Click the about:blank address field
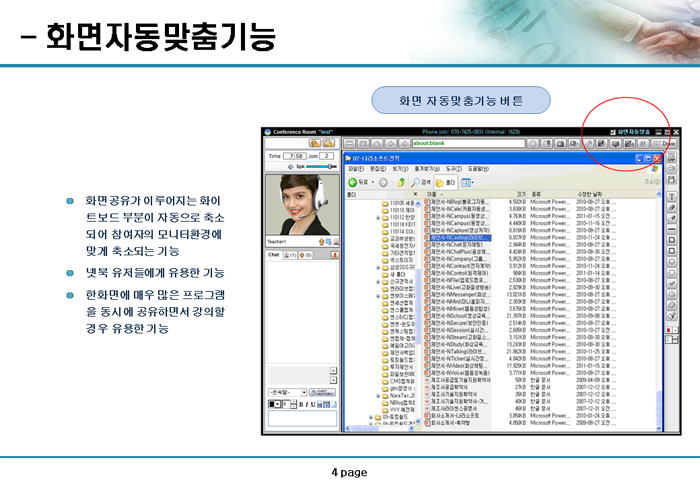 coord(468,143)
